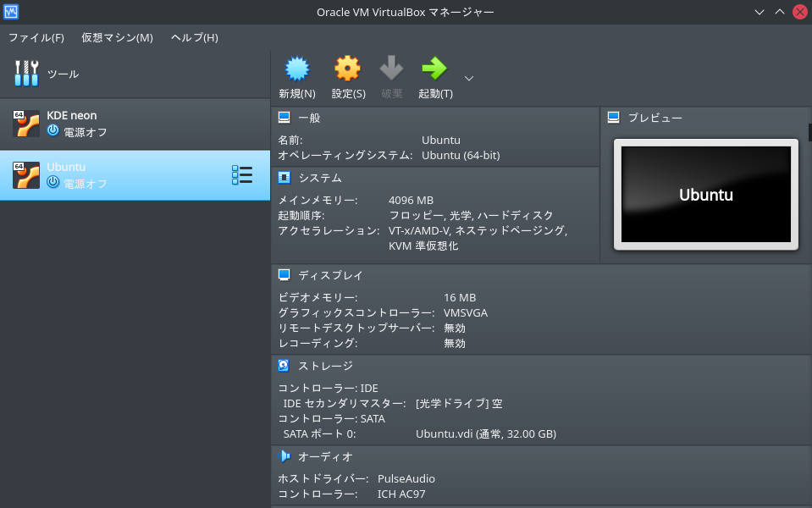Click the Discard (破棄) arrow icon
The image size is (812, 508).
click(x=391, y=69)
